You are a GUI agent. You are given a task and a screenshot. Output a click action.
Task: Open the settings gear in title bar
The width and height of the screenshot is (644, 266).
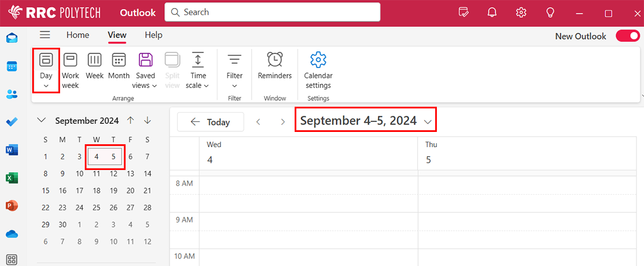tap(521, 13)
